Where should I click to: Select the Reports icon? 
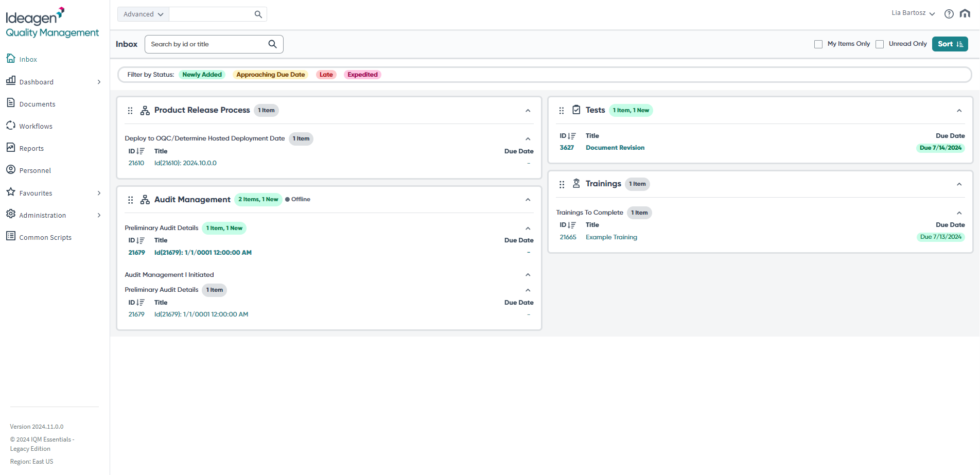[x=11, y=148]
